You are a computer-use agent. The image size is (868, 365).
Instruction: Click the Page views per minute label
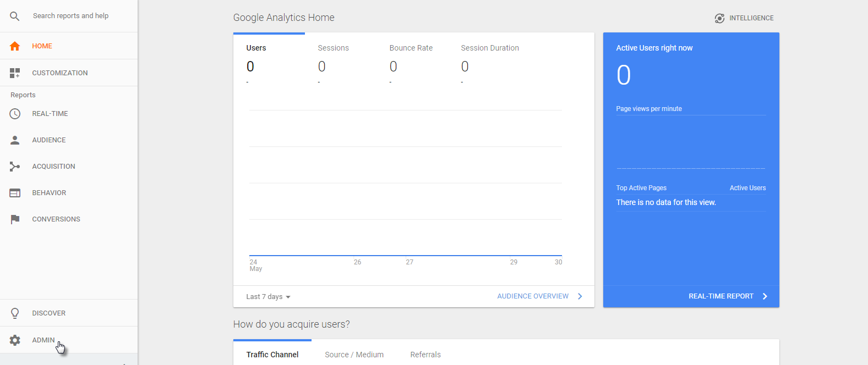click(x=649, y=109)
